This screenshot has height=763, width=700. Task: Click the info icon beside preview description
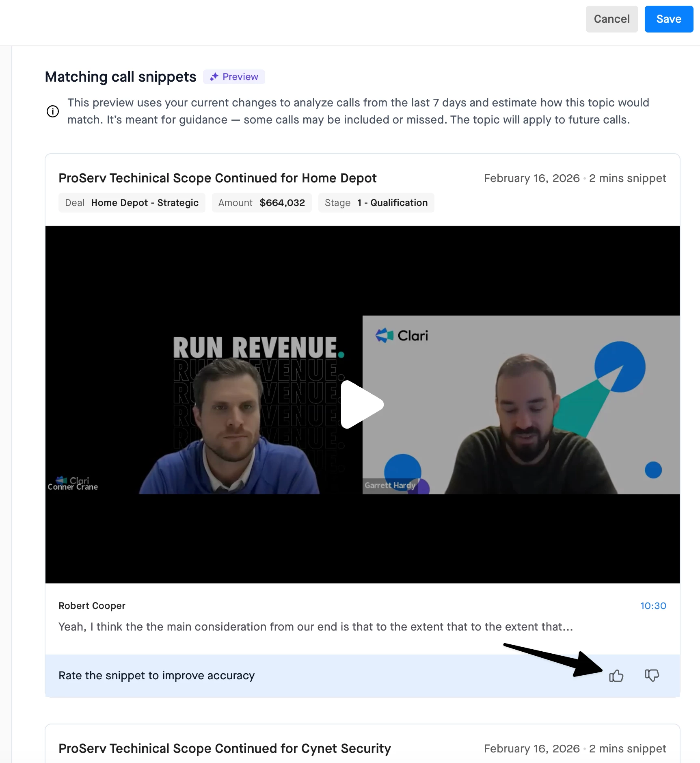53,111
